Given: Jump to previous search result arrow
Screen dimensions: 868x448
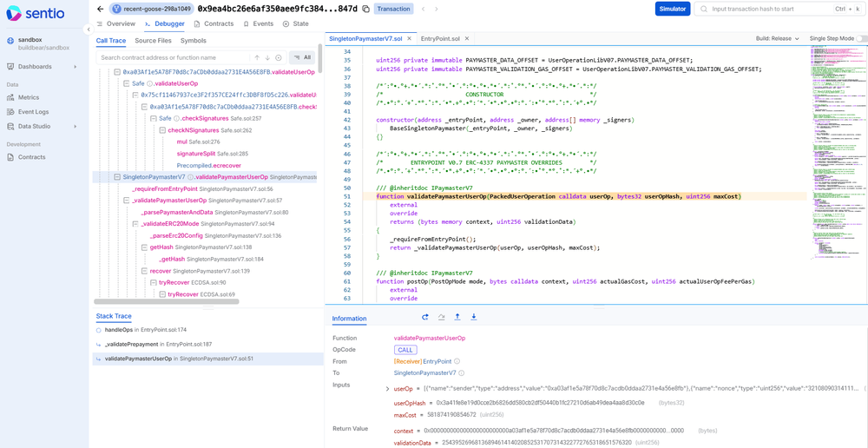Looking at the screenshot, I should (x=257, y=57).
